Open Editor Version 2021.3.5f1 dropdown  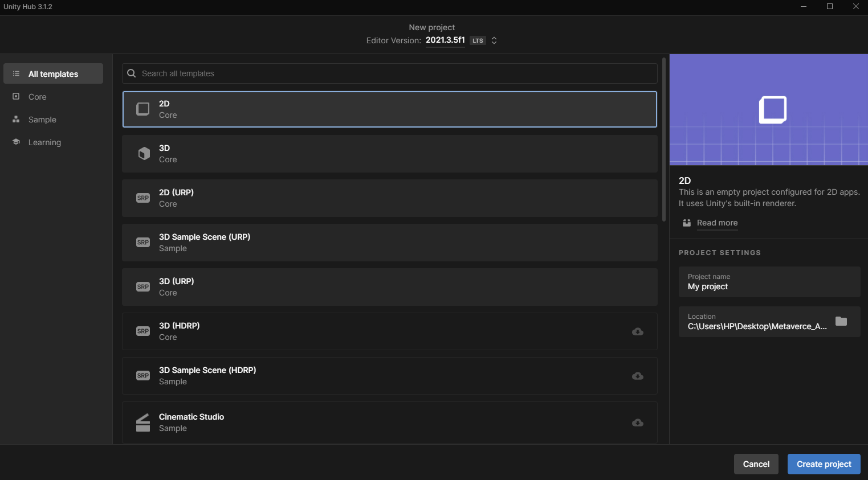445,40
